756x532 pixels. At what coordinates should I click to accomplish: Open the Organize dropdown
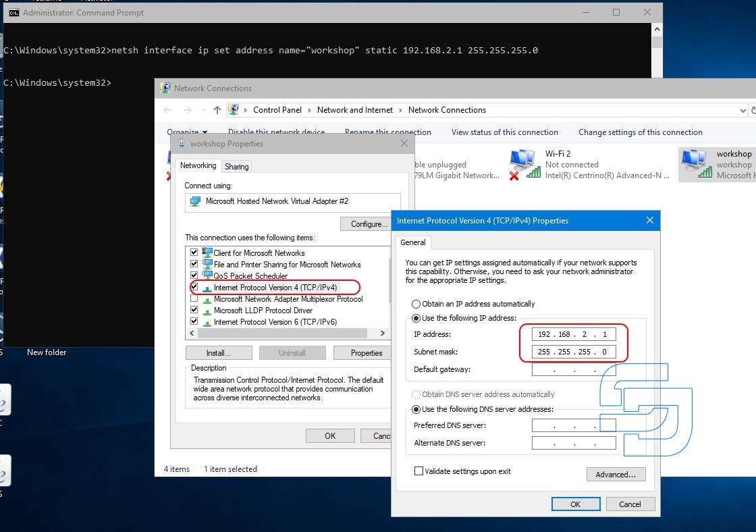(188, 132)
